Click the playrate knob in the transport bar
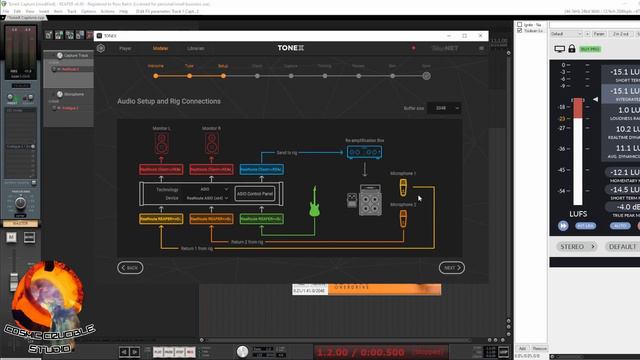 click(242, 351)
